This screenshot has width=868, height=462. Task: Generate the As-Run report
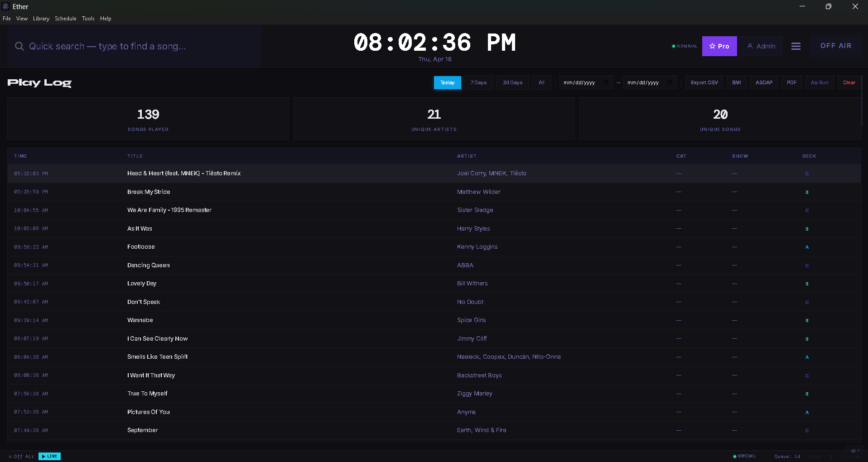click(819, 83)
